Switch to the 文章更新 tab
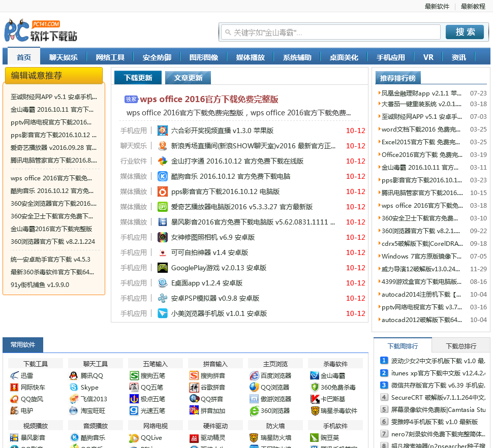Viewport: 493px width, 448px height. (188, 78)
